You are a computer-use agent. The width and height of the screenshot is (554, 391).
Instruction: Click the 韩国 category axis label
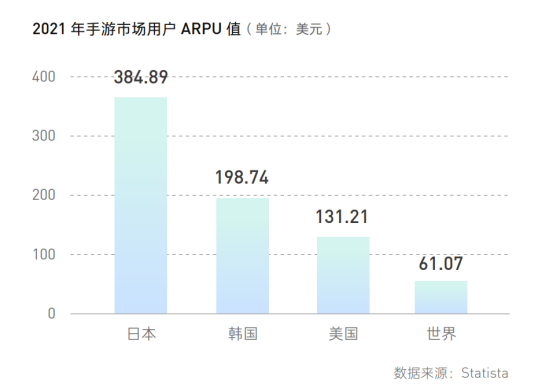point(242,334)
